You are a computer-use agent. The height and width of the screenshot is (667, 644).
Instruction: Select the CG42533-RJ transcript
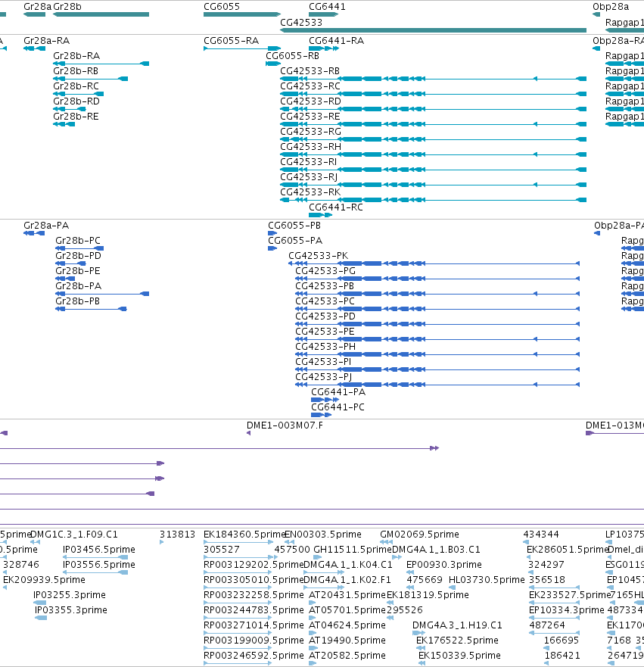pos(309,177)
